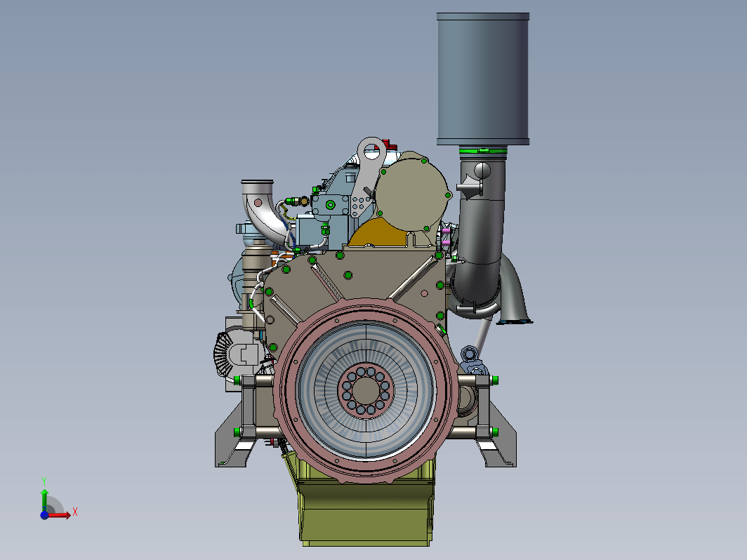747x560 pixels.
Task: Select the large gray air filter canister
Action: pyautogui.click(x=482, y=79)
